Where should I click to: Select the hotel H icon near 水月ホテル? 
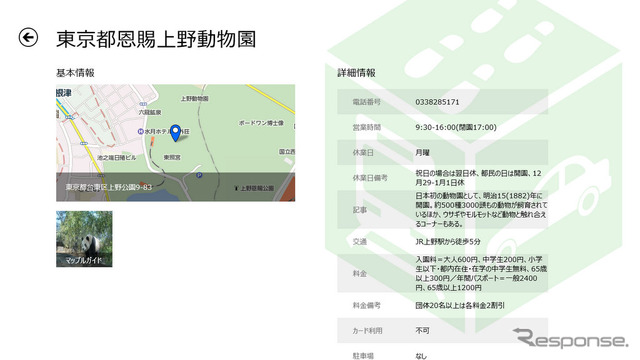point(141,131)
